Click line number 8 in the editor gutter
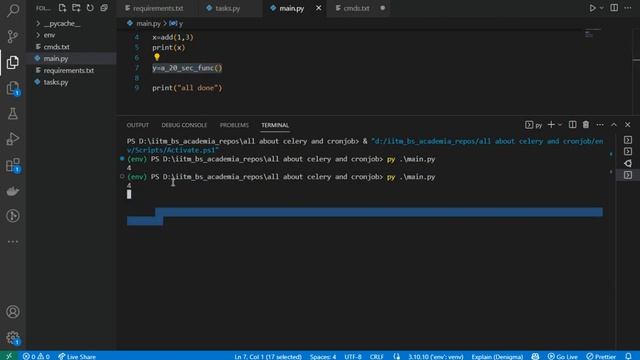640x360 pixels. 137,78
